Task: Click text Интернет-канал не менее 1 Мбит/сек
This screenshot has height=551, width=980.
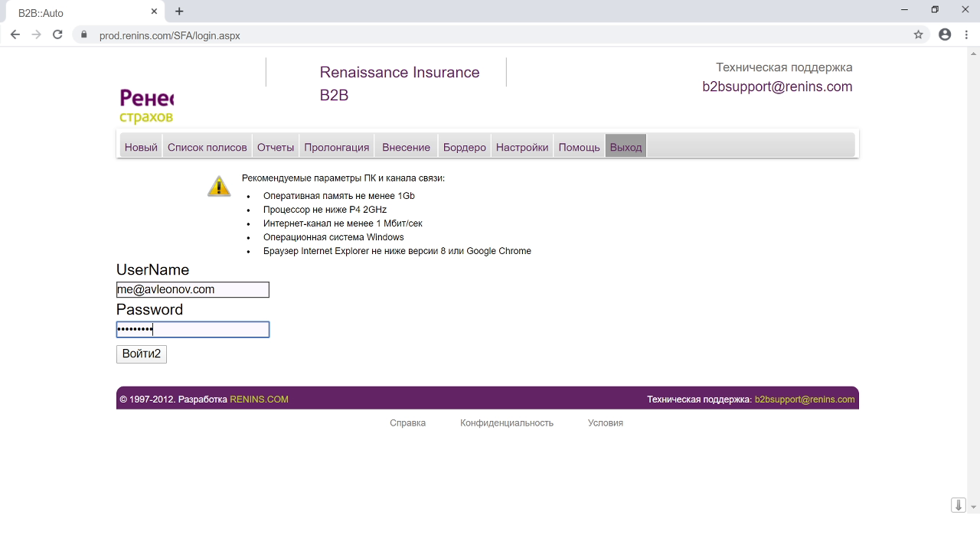Action: click(343, 223)
